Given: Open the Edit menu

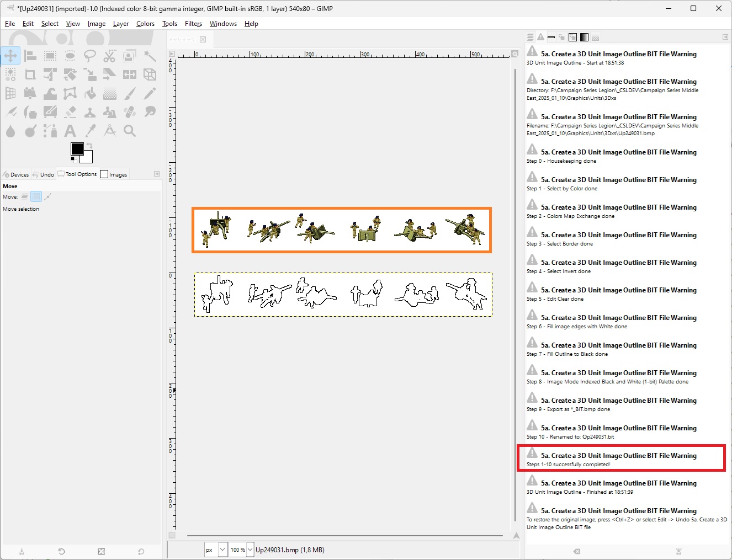Looking at the screenshot, I should [28, 24].
